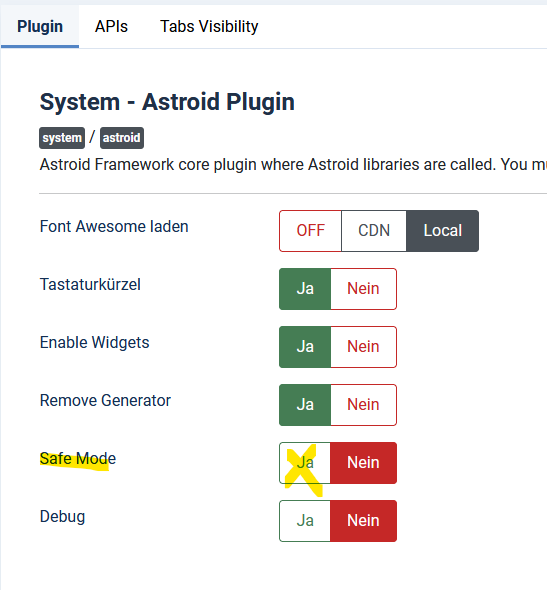The width and height of the screenshot is (547, 590).
Task: Click the system badge label
Action: click(62, 138)
